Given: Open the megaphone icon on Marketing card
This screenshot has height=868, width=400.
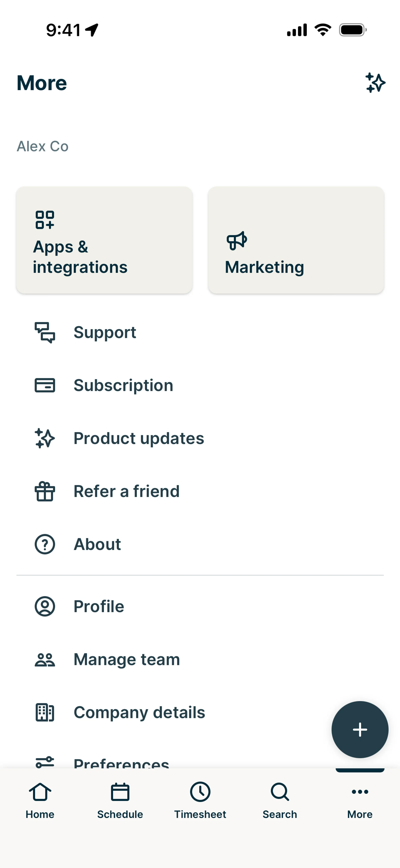Looking at the screenshot, I should [x=237, y=241].
